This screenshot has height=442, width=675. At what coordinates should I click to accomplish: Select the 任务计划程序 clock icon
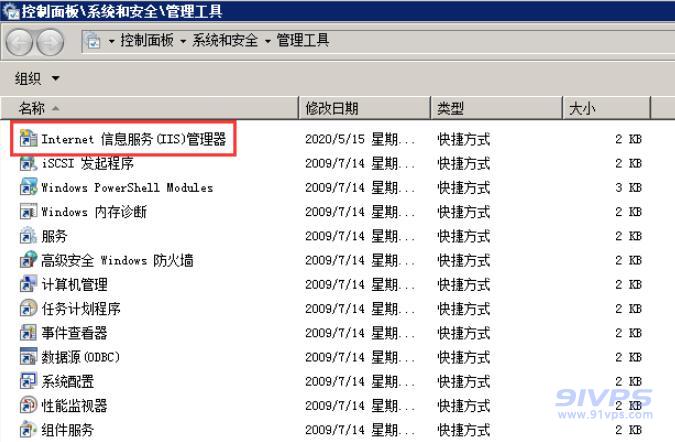(28, 308)
